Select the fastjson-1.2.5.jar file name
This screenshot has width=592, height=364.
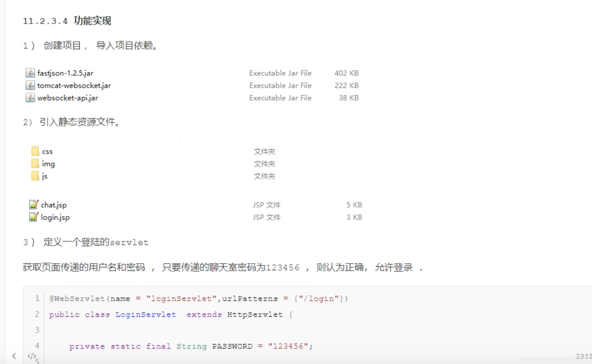click(x=65, y=73)
